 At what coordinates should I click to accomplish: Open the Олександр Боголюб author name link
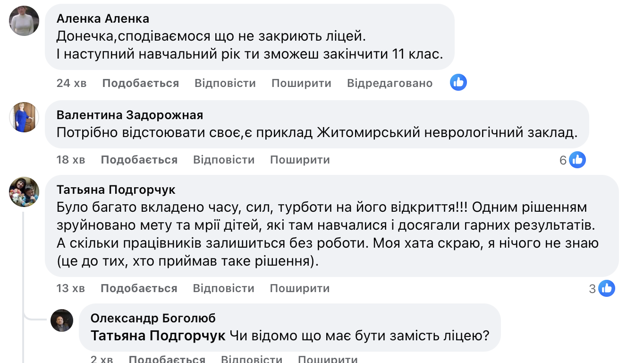pyautogui.click(x=153, y=318)
